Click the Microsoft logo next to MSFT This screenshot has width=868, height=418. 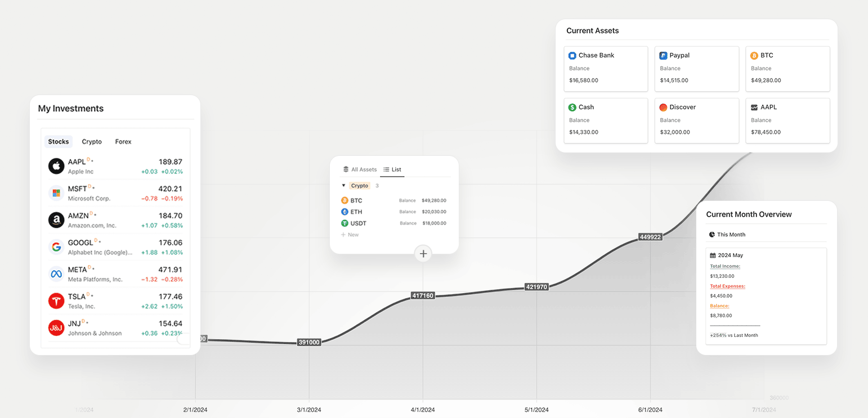point(56,193)
